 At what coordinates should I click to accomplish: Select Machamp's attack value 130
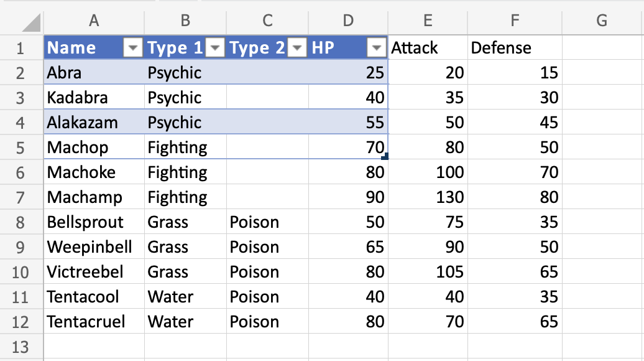coord(428,197)
